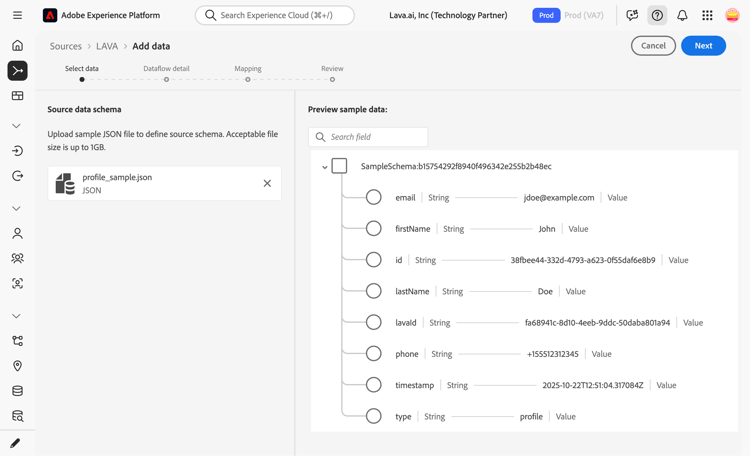The height and width of the screenshot is (456, 750).
Task: Open the user profile avatar
Action: 732,15
